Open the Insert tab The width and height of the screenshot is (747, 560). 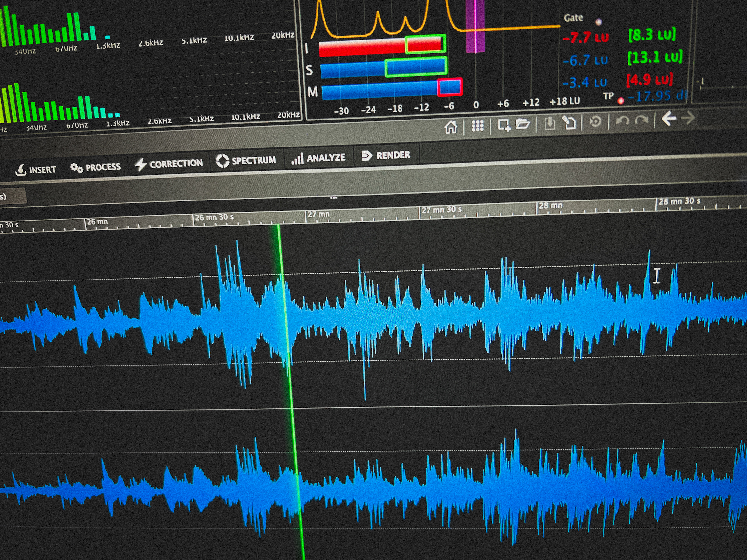tap(36, 170)
